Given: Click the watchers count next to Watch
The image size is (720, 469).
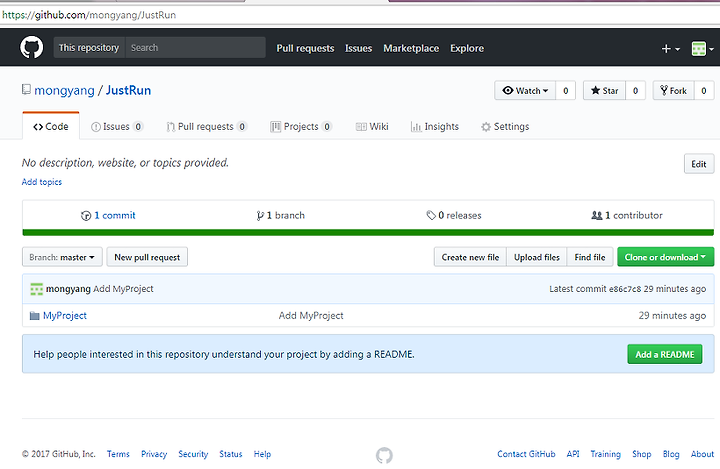Looking at the screenshot, I should coord(566,90).
